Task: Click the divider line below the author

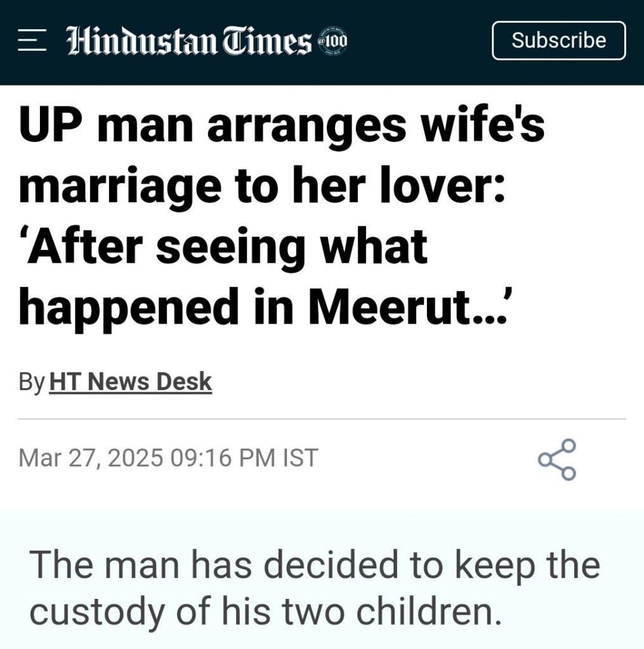Action: point(322,419)
